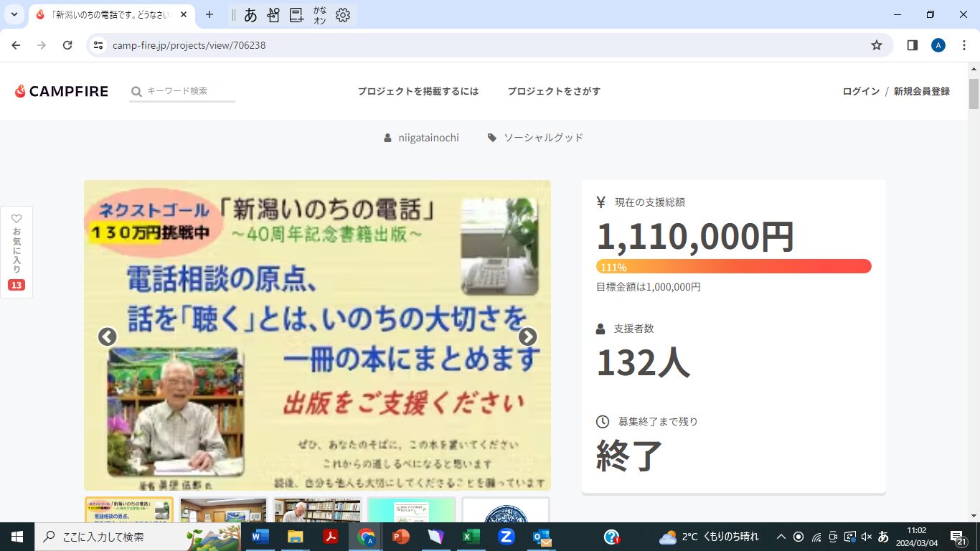Toggle the muted volume icon
The image size is (980, 551).
point(867,537)
